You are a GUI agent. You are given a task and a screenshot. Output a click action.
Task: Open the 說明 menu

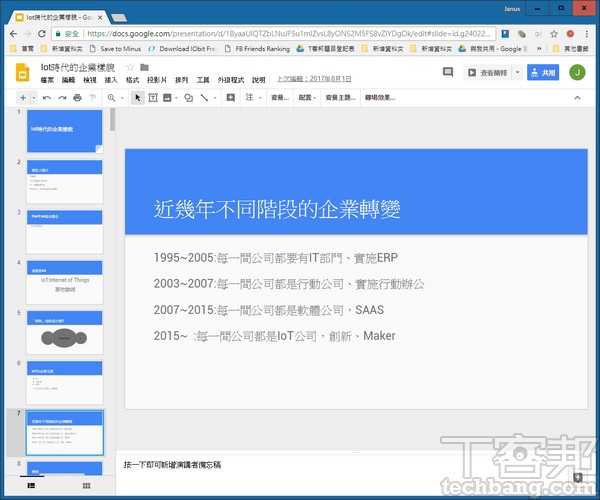click(258, 80)
